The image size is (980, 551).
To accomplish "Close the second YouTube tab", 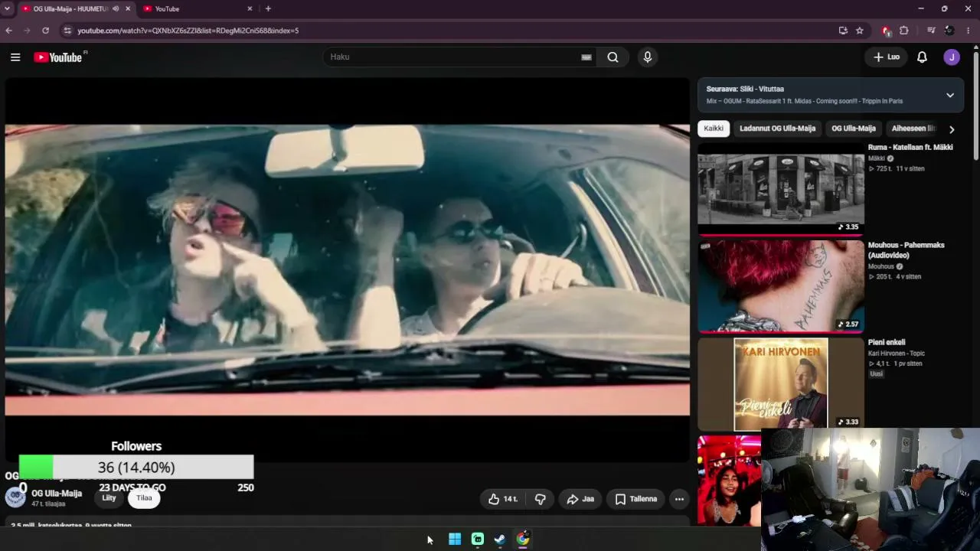I will tap(250, 8).
